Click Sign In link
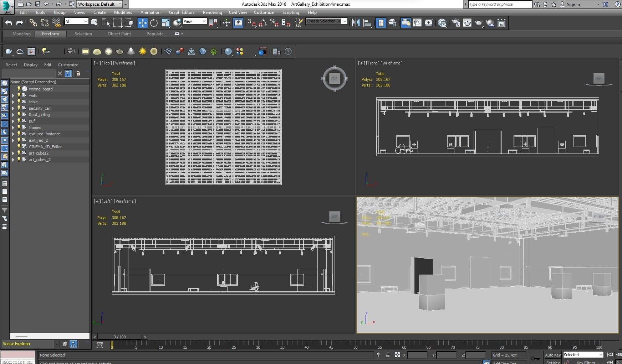 pyautogui.click(x=573, y=4)
